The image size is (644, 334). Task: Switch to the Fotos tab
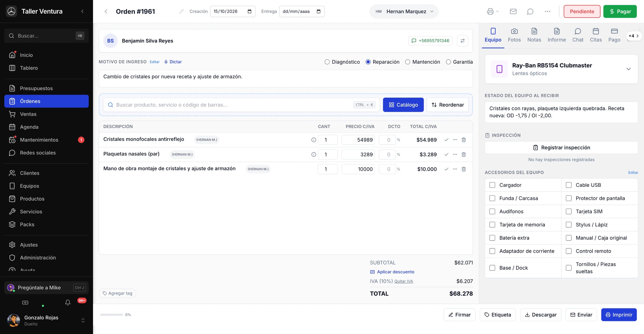click(x=514, y=35)
